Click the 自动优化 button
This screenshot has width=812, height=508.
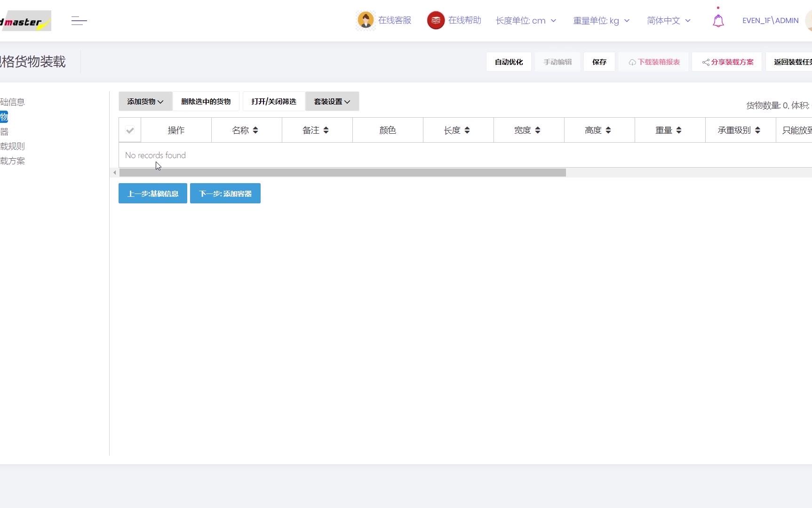(x=509, y=62)
